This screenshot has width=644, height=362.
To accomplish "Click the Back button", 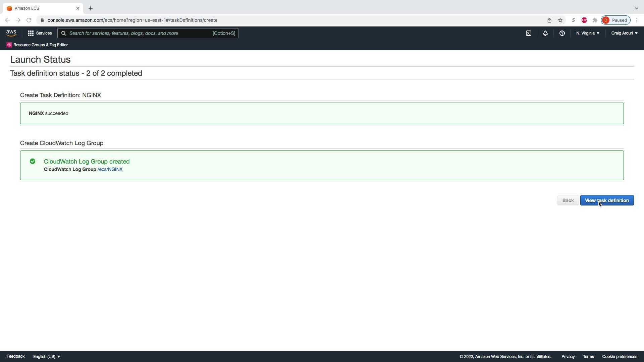I will pos(568,200).
